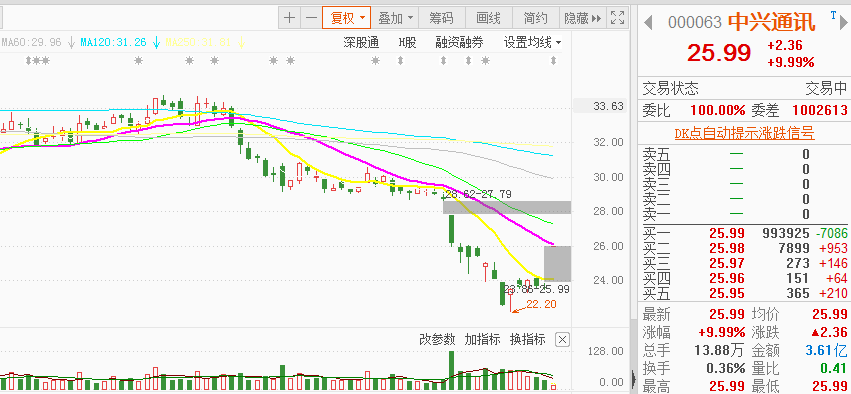Collapse side panel using splitter arrow
The image size is (851, 394).
point(633,377)
